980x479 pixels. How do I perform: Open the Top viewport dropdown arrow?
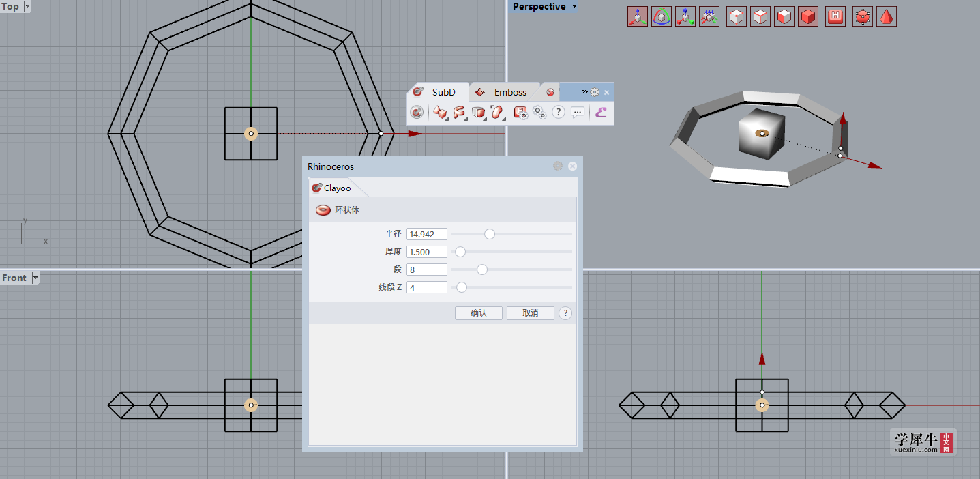[27, 6]
